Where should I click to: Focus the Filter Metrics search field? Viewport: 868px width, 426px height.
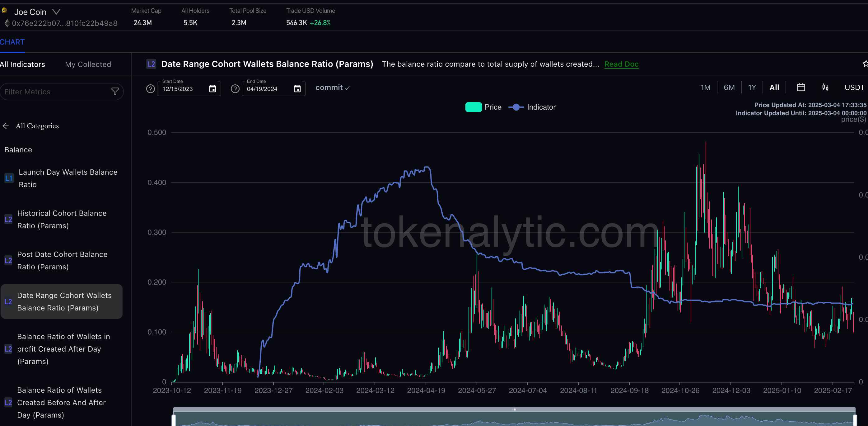[62, 92]
